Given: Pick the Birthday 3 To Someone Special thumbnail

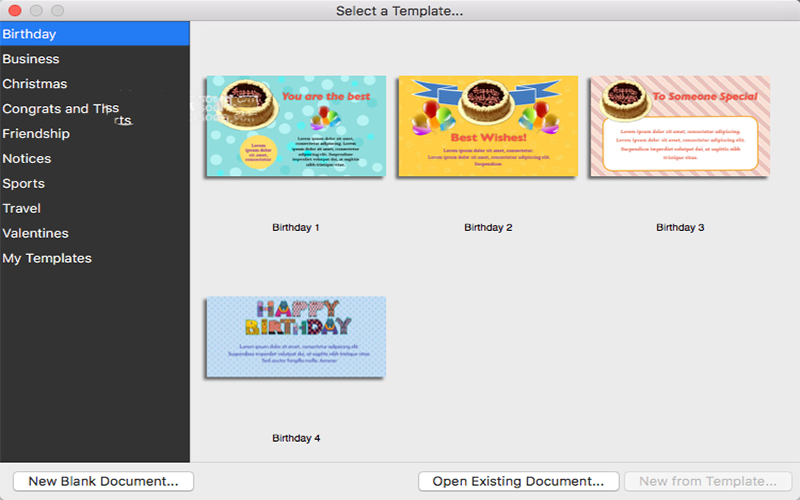Looking at the screenshot, I should (x=680, y=126).
